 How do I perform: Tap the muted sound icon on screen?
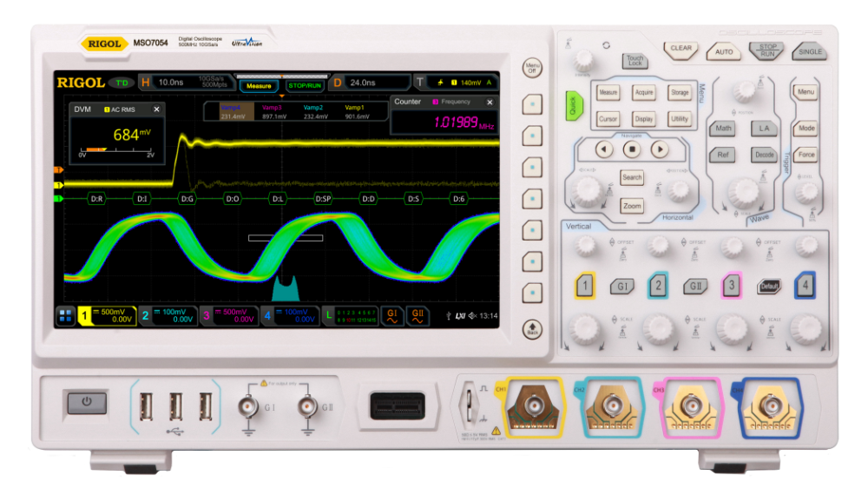coord(472,316)
